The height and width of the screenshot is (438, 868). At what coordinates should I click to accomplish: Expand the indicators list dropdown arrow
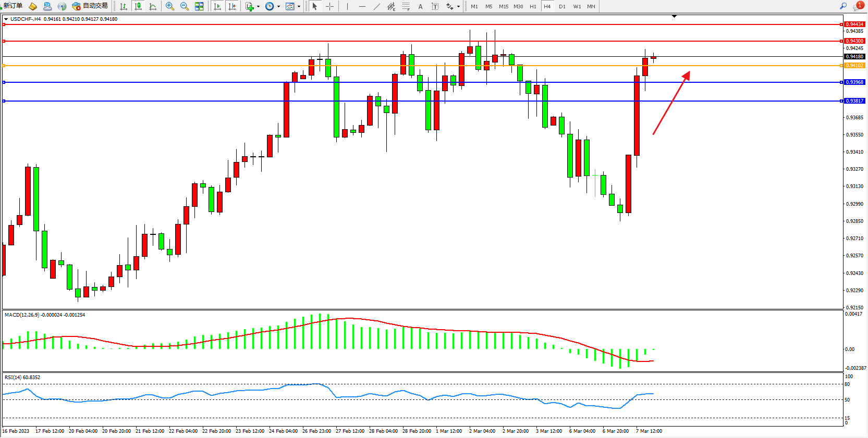point(258,7)
